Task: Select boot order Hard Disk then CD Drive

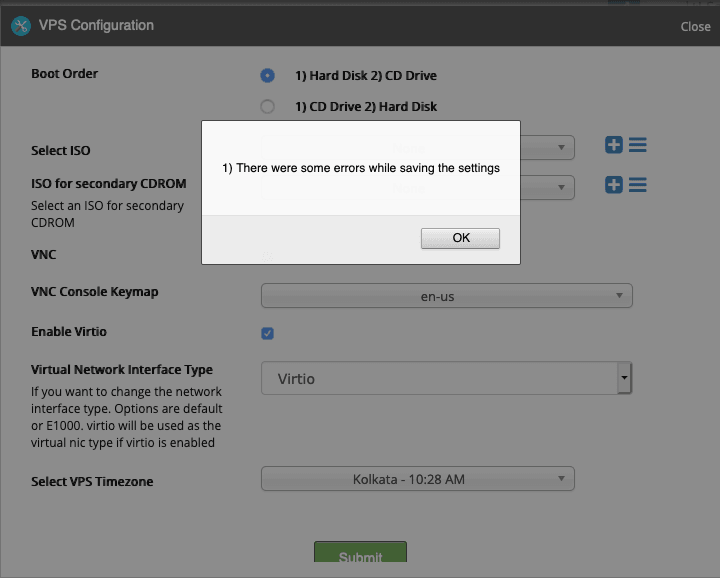Action: click(x=267, y=75)
